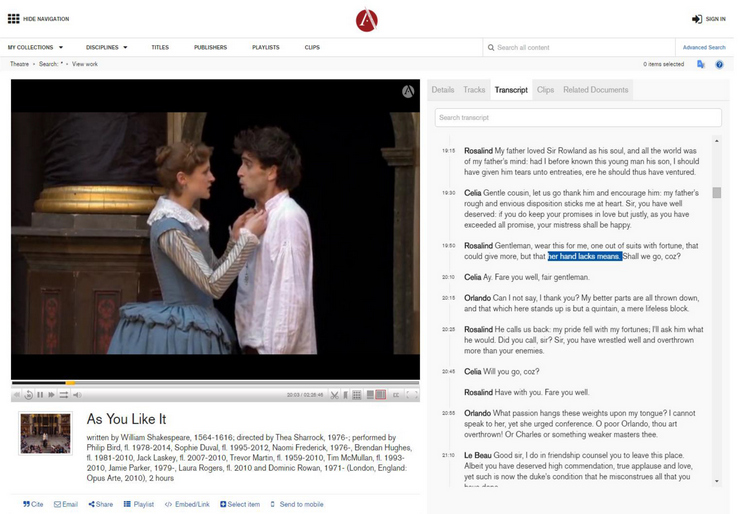Enter fullscreen video mode
Screen dimensions: 740x514
tap(411, 395)
